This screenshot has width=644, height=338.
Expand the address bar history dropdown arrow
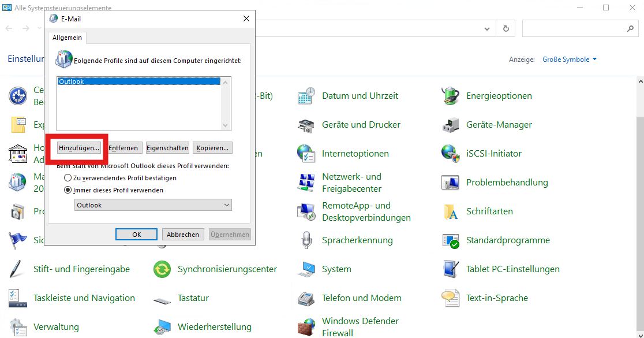[x=486, y=29]
